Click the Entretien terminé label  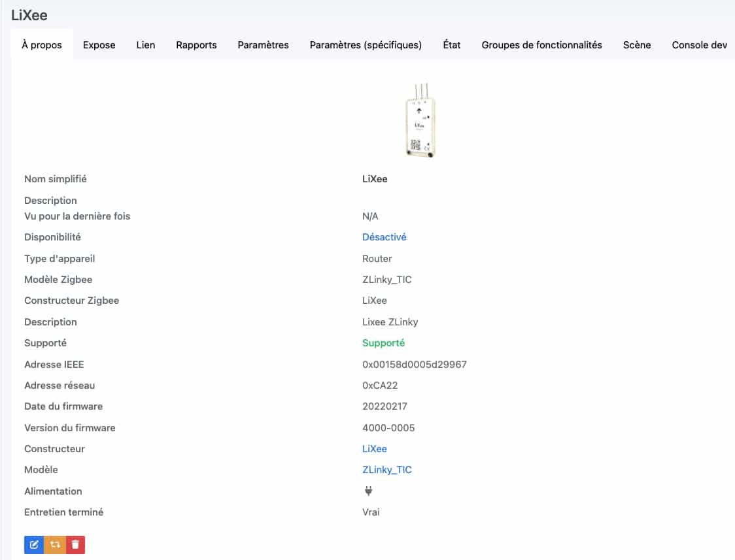(x=63, y=512)
